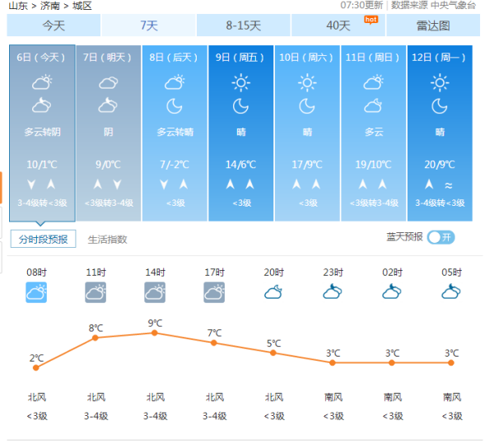The height and width of the screenshot is (448, 494).
Task: Click the 20/9℃ temperature text
Action: (440, 165)
